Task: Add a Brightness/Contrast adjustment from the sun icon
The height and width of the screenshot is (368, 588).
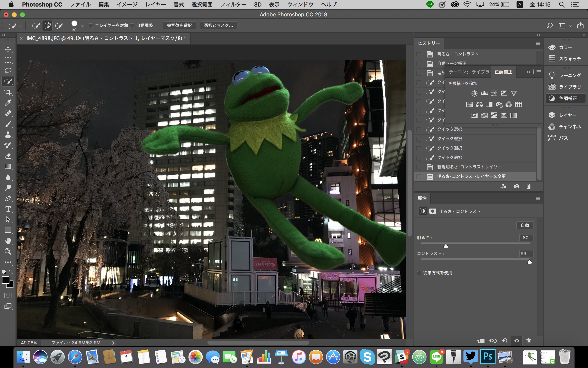Action: point(474,93)
